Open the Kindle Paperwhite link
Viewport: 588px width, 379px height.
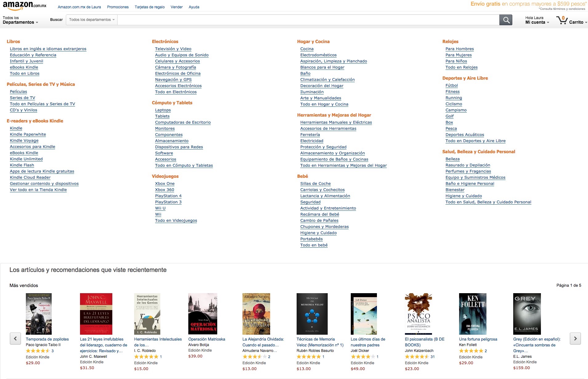point(28,134)
